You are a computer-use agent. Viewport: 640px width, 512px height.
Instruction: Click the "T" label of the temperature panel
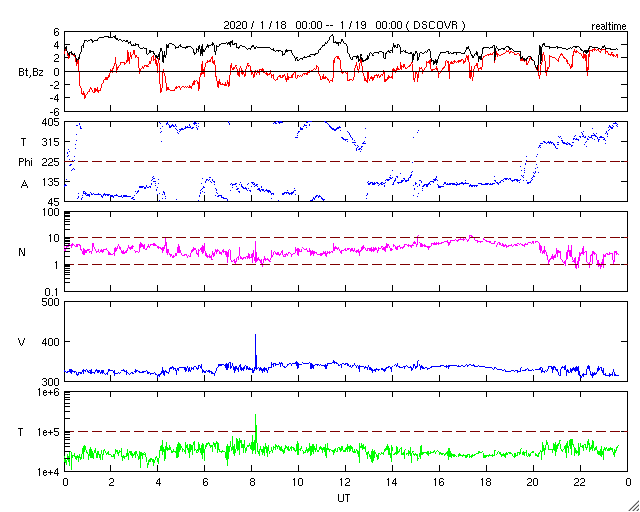[20, 432]
